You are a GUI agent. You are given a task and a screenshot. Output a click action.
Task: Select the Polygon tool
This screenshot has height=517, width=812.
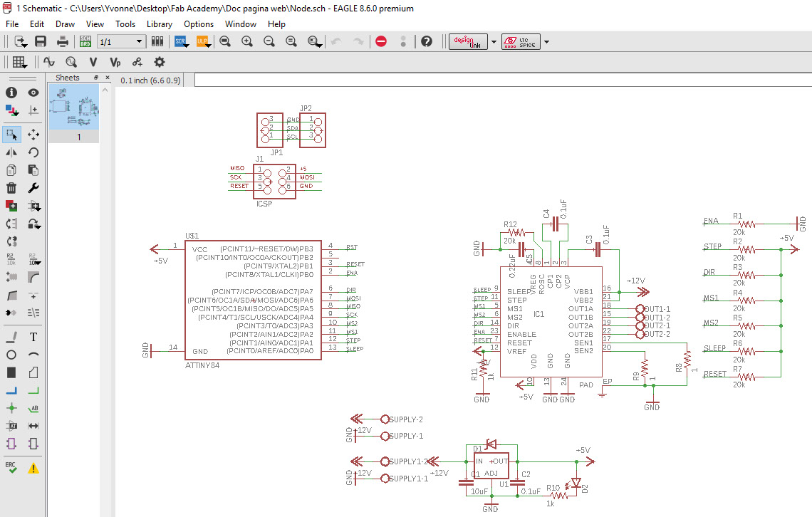(x=33, y=372)
